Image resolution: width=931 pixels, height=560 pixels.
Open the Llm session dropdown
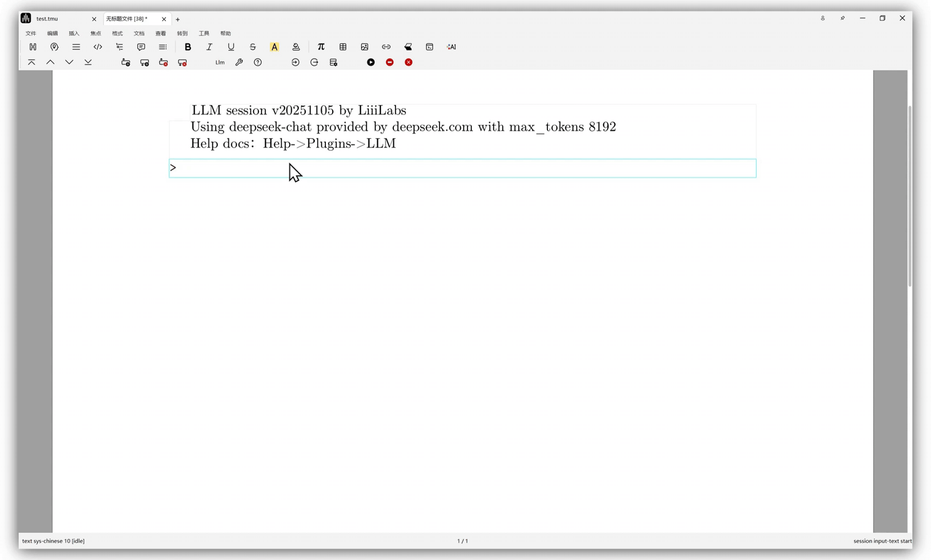[220, 62]
